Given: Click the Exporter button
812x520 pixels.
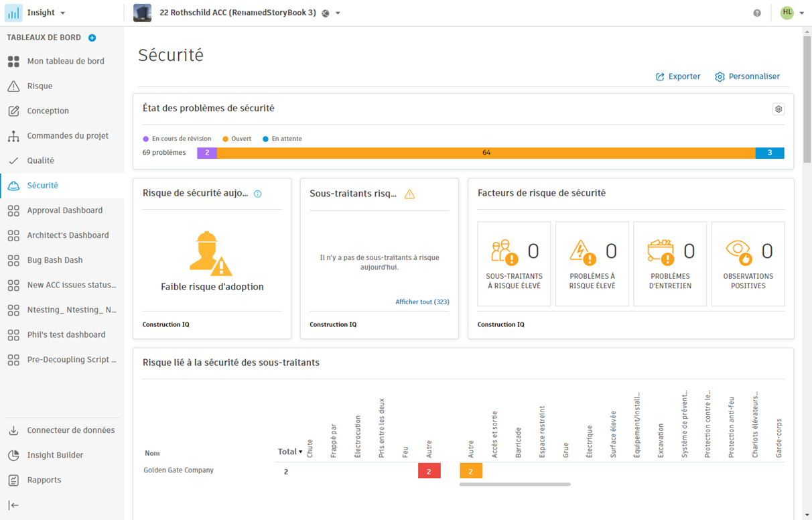Looking at the screenshot, I should pyautogui.click(x=678, y=76).
